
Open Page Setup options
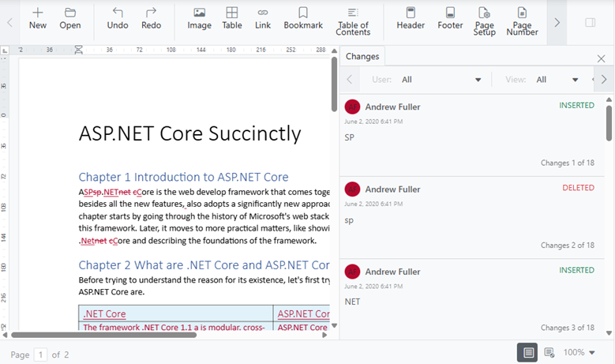pos(485,21)
